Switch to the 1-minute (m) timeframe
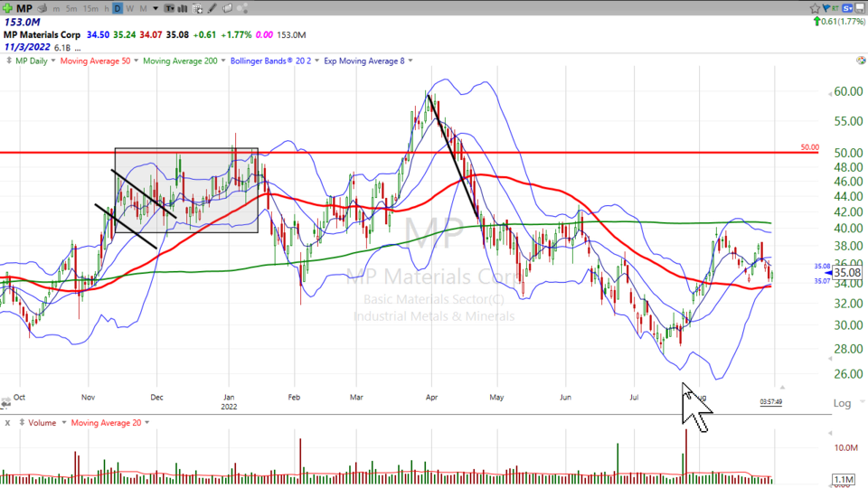This screenshot has width=868, height=488. point(56,9)
